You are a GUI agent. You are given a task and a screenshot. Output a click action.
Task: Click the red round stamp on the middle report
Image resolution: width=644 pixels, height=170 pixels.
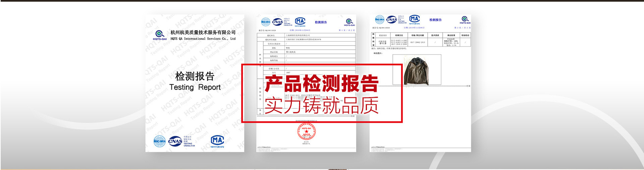pos(306,132)
